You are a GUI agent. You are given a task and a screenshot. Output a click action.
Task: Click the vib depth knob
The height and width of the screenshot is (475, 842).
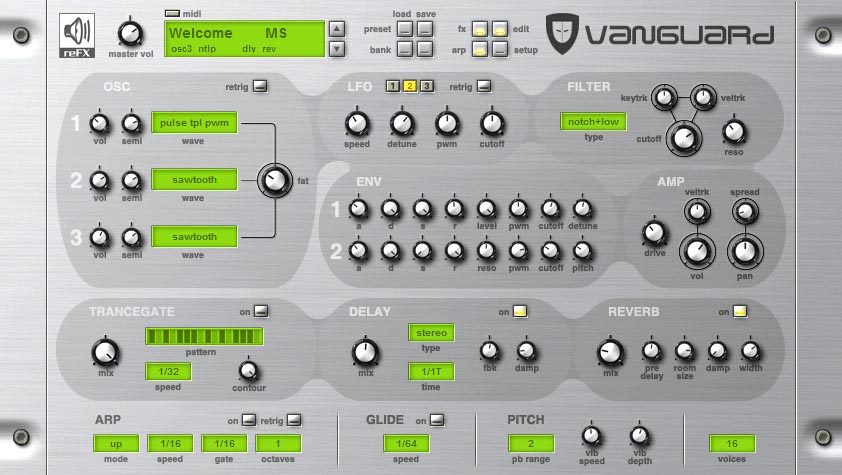(639, 435)
